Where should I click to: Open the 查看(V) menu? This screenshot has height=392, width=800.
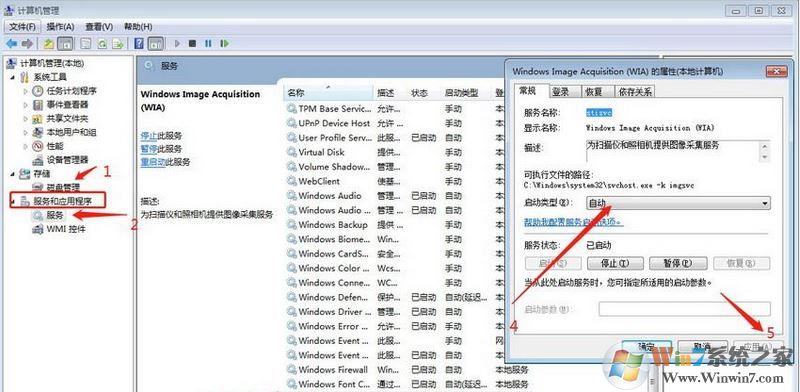[x=99, y=27]
